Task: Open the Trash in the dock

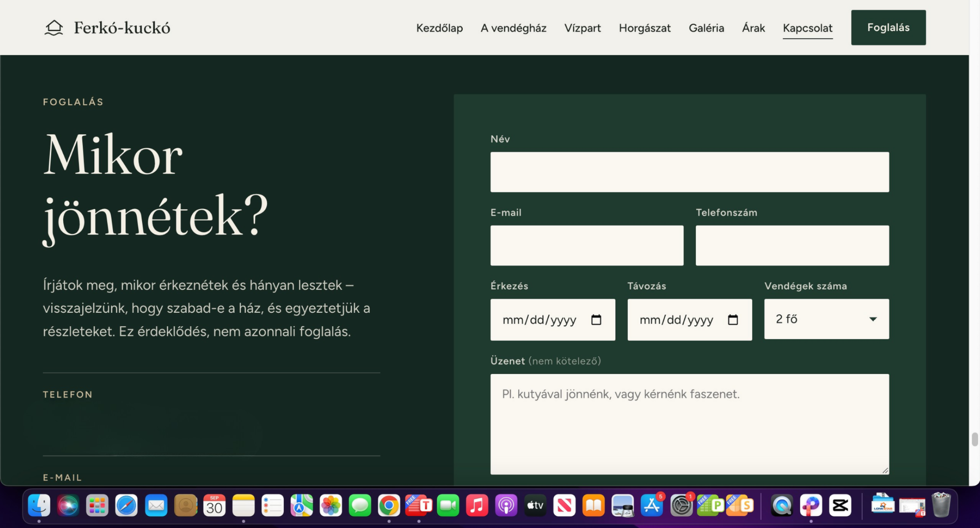Action: (x=941, y=505)
